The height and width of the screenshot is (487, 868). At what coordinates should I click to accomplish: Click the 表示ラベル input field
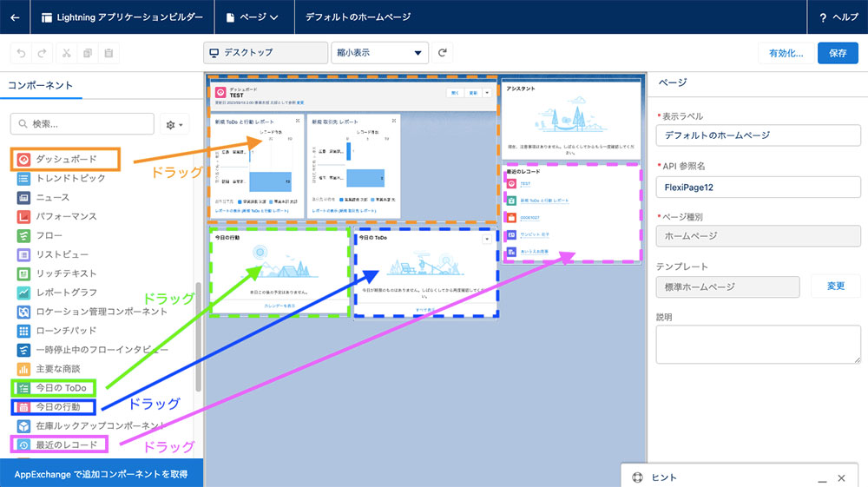pyautogui.click(x=758, y=135)
